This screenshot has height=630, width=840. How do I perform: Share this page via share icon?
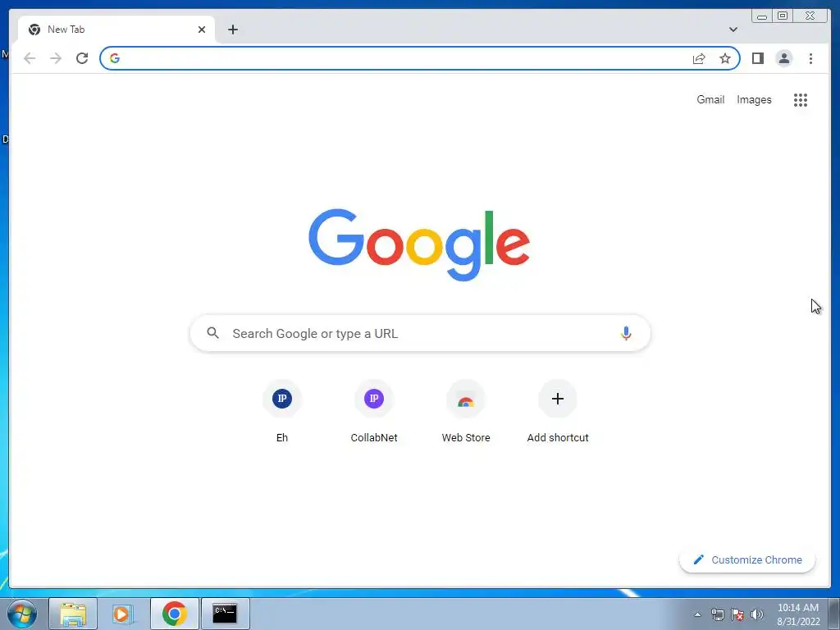click(x=699, y=58)
